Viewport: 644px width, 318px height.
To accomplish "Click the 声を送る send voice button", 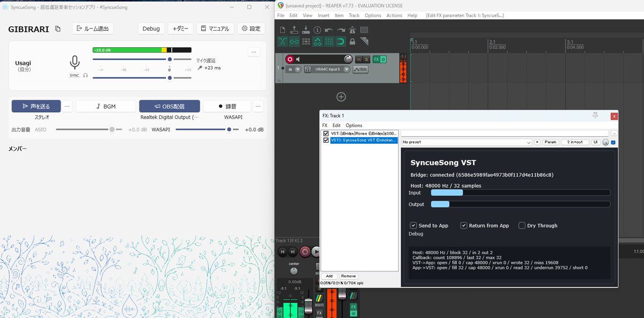I will point(36,106).
